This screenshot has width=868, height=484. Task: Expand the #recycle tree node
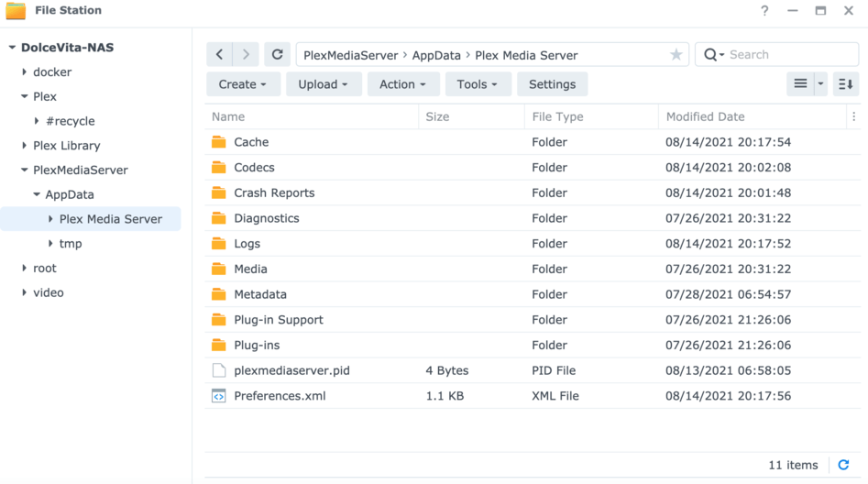click(x=37, y=121)
